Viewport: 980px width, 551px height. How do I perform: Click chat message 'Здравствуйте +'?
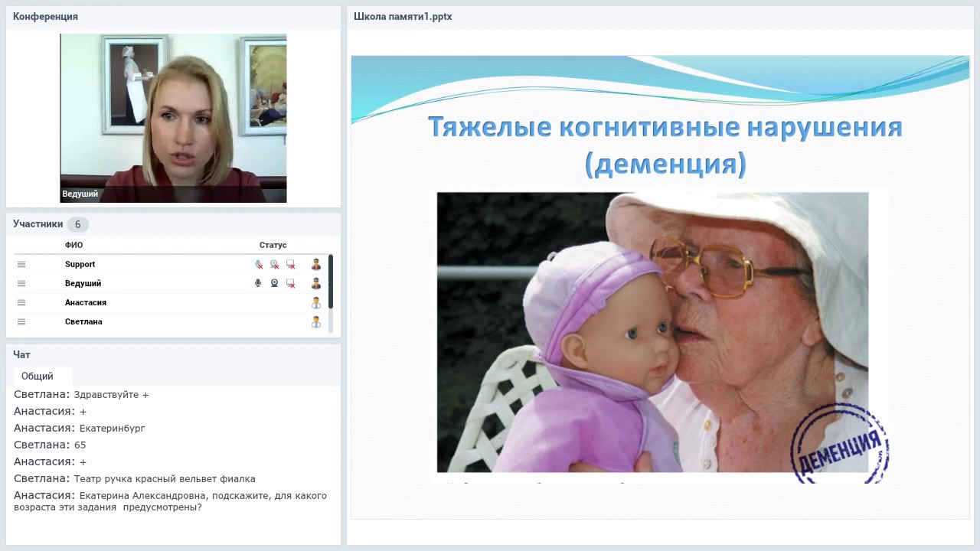click(112, 395)
